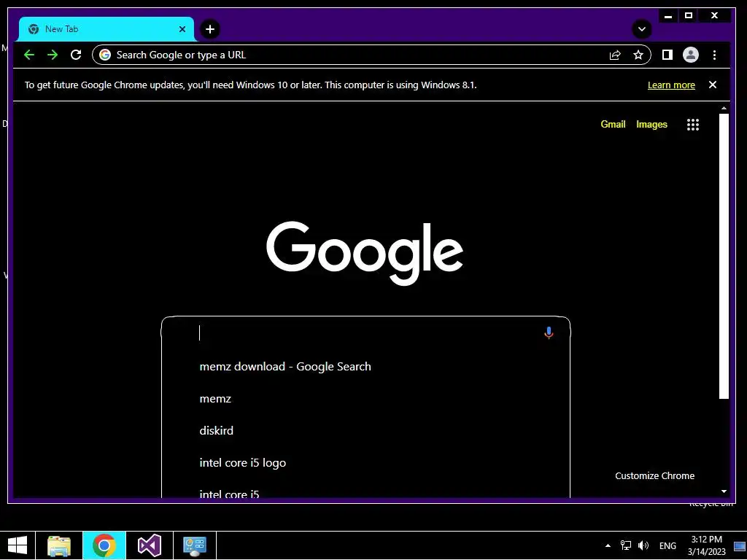747x560 pixels.
Task: Reload the page with the refresh icon
Action: coord(76,55)
